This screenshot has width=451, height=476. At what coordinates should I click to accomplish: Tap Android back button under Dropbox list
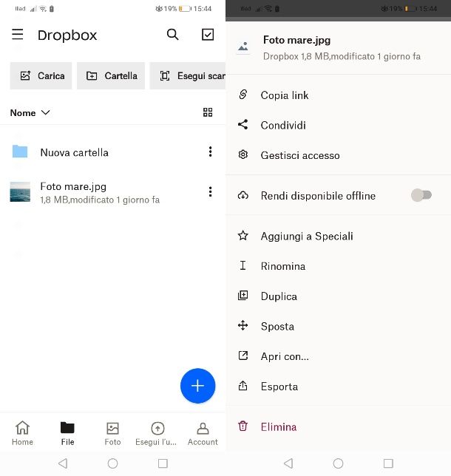pos(63,463)
